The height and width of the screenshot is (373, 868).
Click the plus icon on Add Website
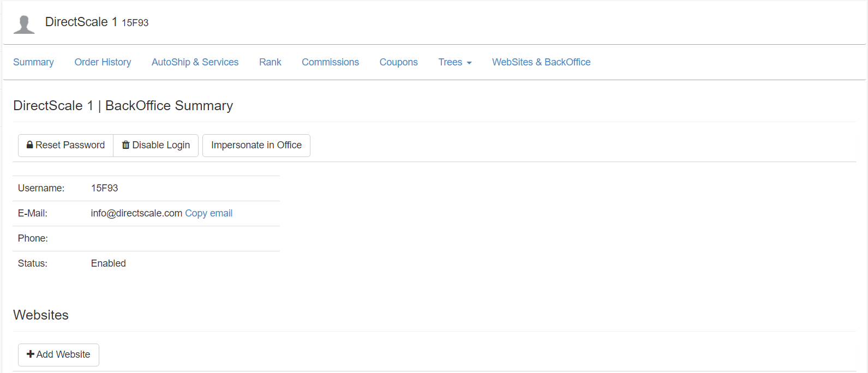(x=31, y=354)
